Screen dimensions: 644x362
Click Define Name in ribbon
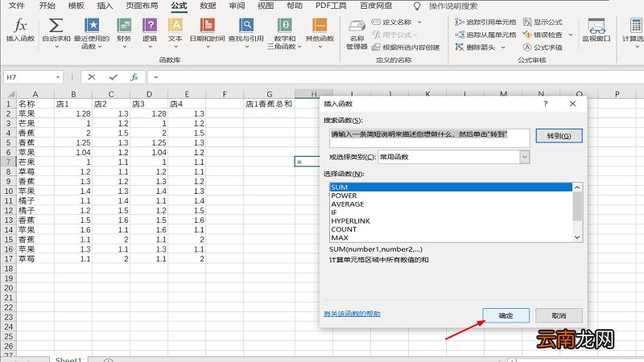(x=392, y=23)
